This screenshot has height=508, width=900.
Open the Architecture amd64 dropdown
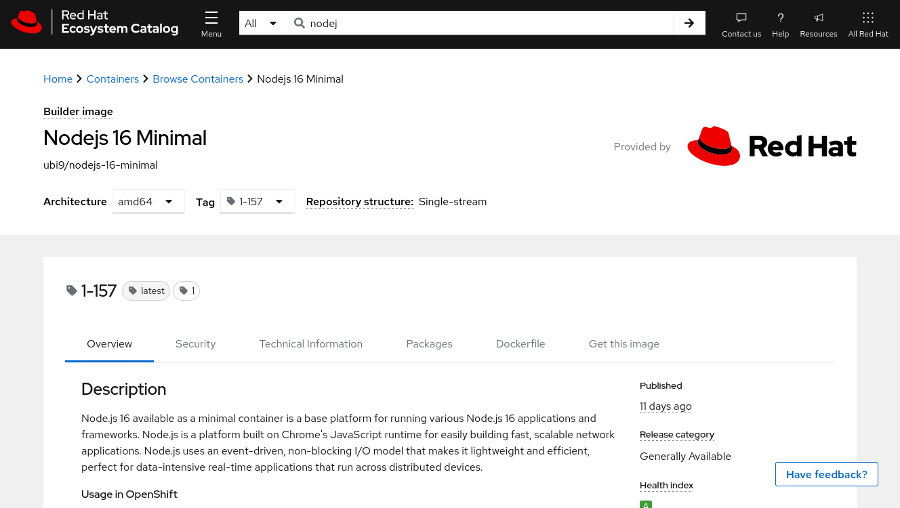tap(148, 201)
